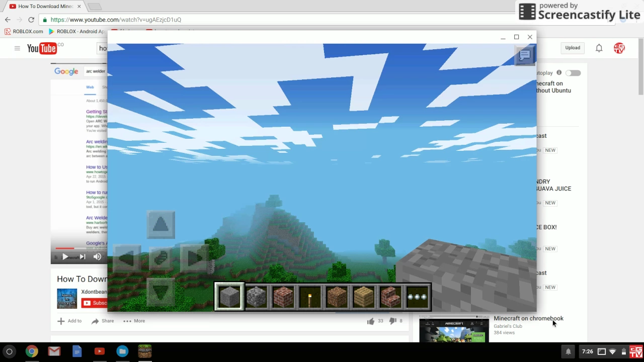This screenshot has height=362, width=644.
Task: Play the YouTube video
Action: (x=65, y=256)
